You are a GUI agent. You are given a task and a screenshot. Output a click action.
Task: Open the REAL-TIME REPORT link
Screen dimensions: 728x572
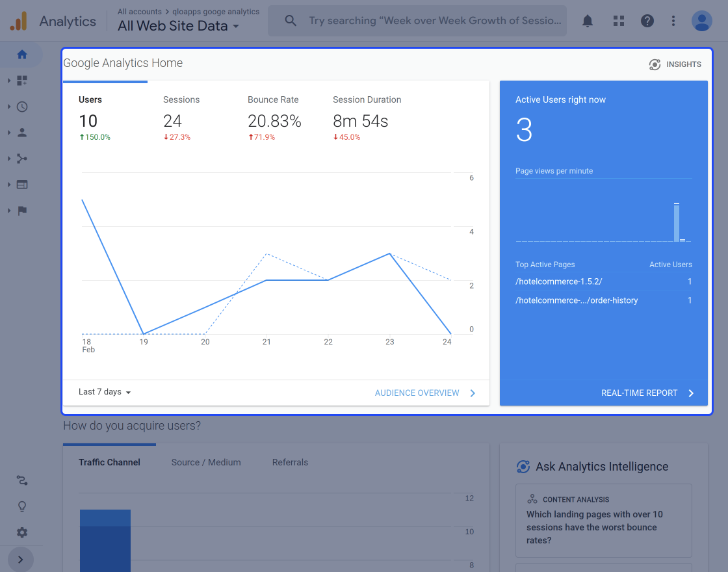point(647,393)
